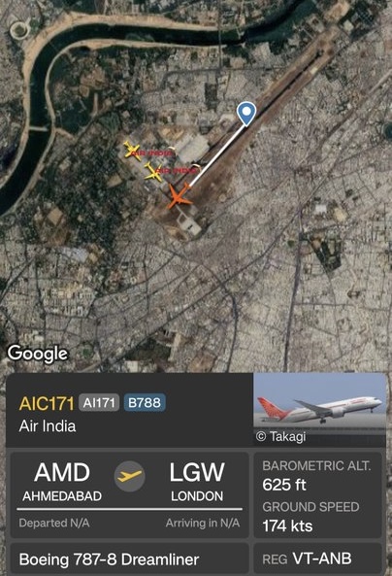
Task: Tap the Boeing 787-8 Dreamliner row
Action: pos(128,559)
